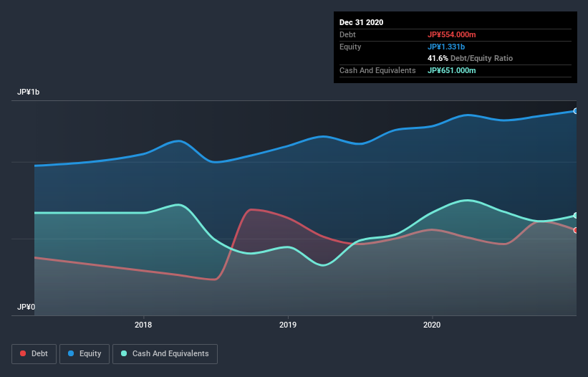588x377 pixels.
Task: Click the red Debt legend dot
Action: click(x=23, y=353)
